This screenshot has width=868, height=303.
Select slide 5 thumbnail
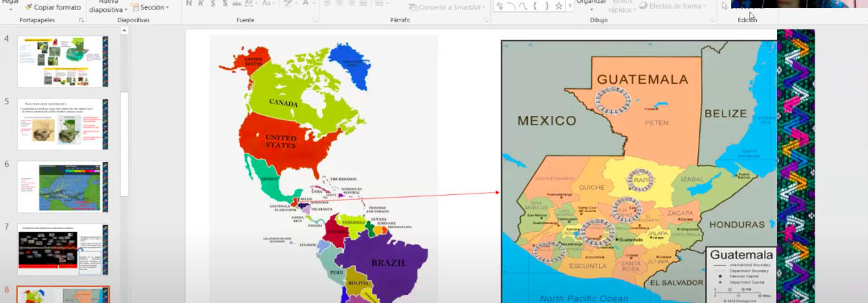[x=62, y=124]
